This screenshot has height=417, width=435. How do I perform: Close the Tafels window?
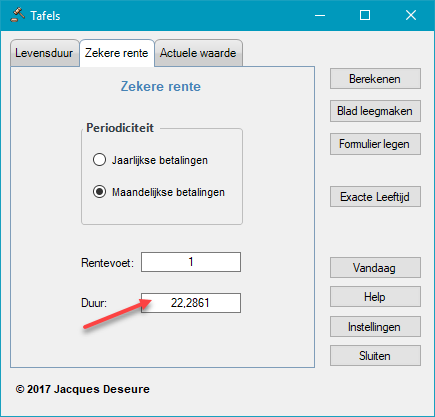411,15
